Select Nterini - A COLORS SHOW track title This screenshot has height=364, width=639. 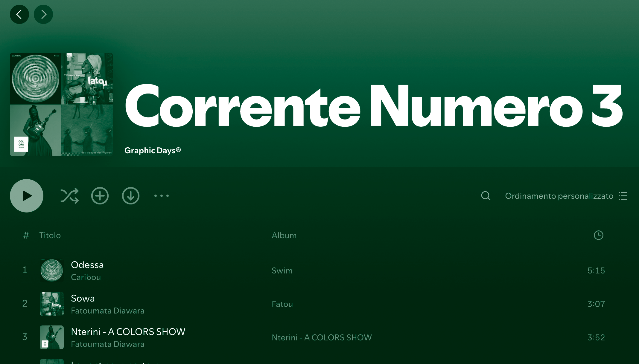coord(128,332)
